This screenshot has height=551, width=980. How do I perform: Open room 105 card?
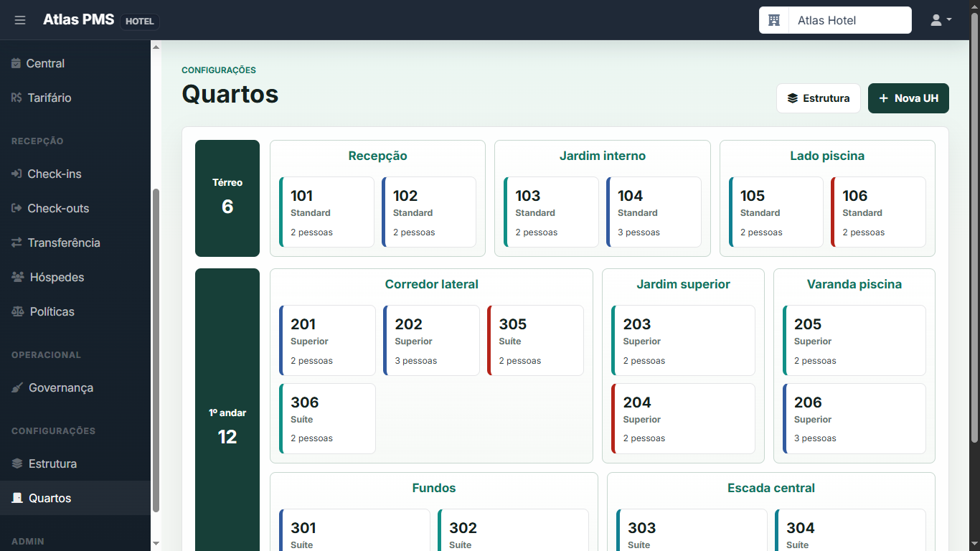pyautogui.click(x=776, y=212)
